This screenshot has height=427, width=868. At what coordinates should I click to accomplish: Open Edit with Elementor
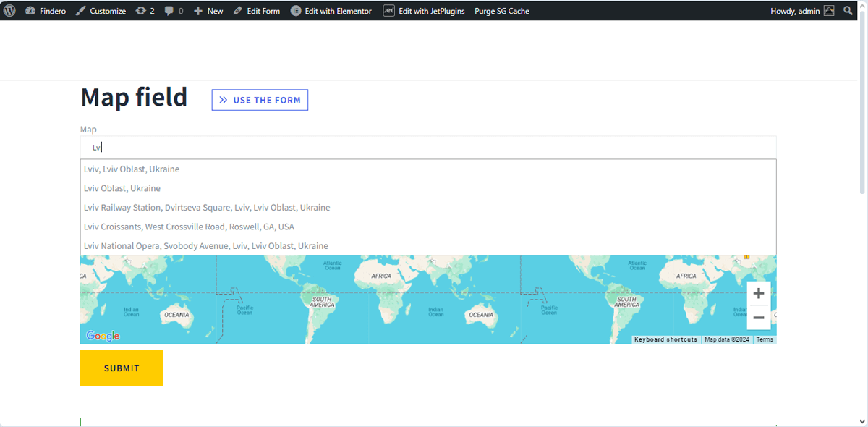pyautogui.click(x=331, y=11)
